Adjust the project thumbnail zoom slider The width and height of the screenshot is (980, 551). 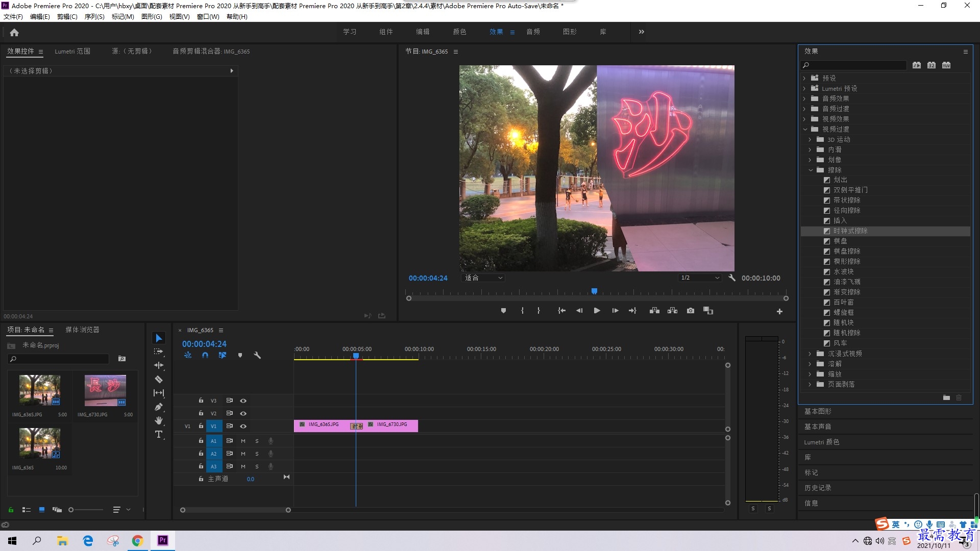71,510
